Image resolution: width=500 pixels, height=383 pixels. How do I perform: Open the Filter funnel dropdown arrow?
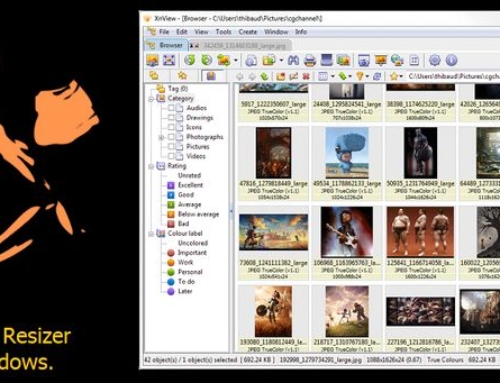pyautogui.click(x=367, y=76)
